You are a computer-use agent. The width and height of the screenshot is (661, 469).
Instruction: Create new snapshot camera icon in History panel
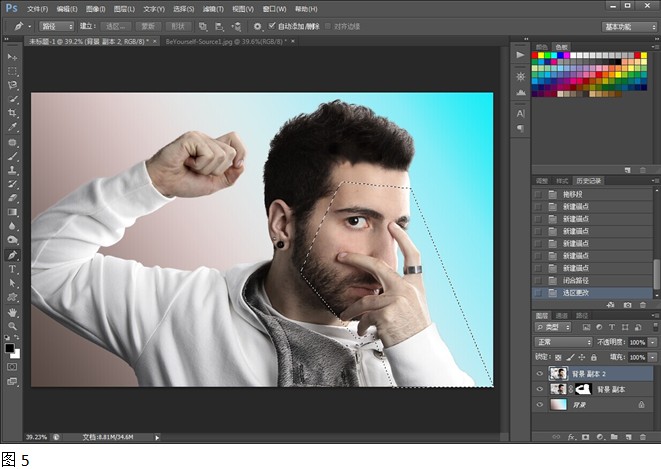628,305
